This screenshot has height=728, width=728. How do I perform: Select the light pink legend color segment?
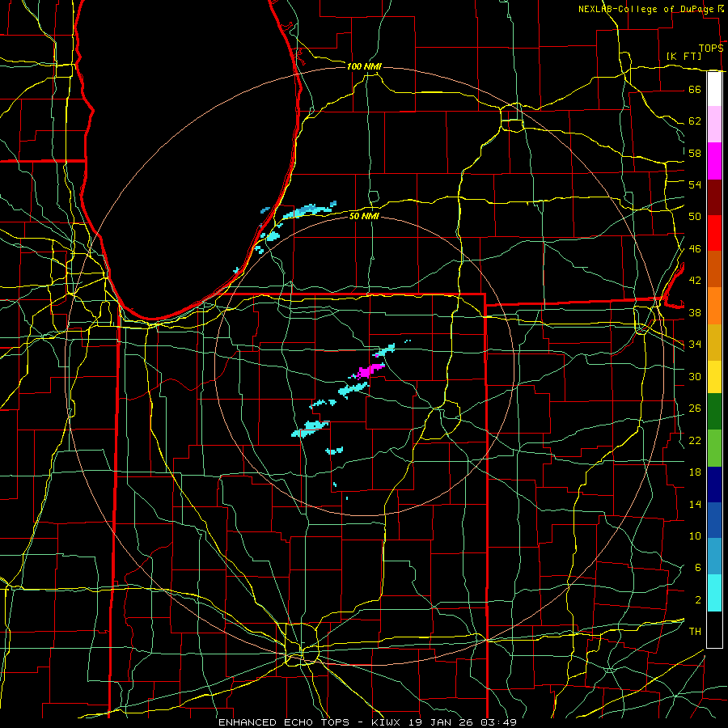pyautogui.click(x=714, y=124)
